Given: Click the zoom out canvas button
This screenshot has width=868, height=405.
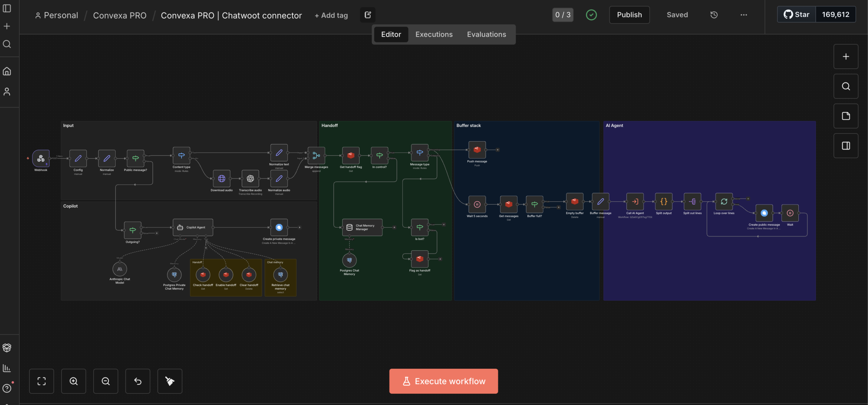Looking at the screenshot, I should pos(105,381).
